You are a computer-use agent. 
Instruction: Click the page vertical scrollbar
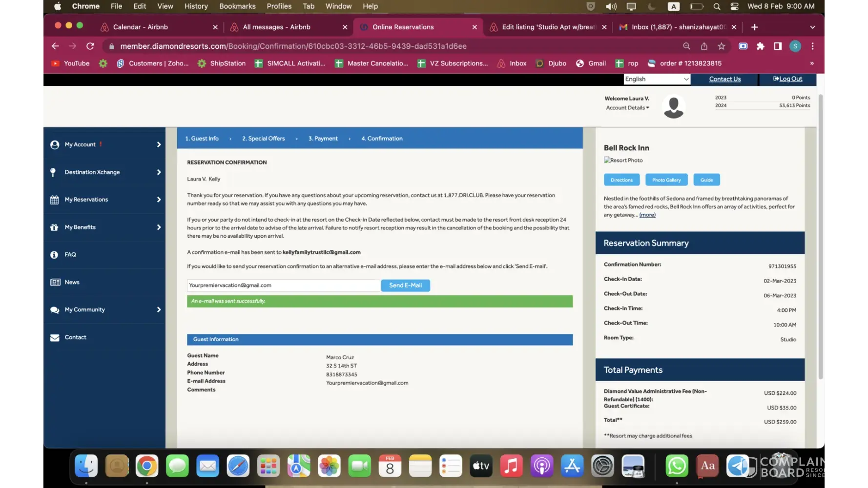click(x=821, y=237)
